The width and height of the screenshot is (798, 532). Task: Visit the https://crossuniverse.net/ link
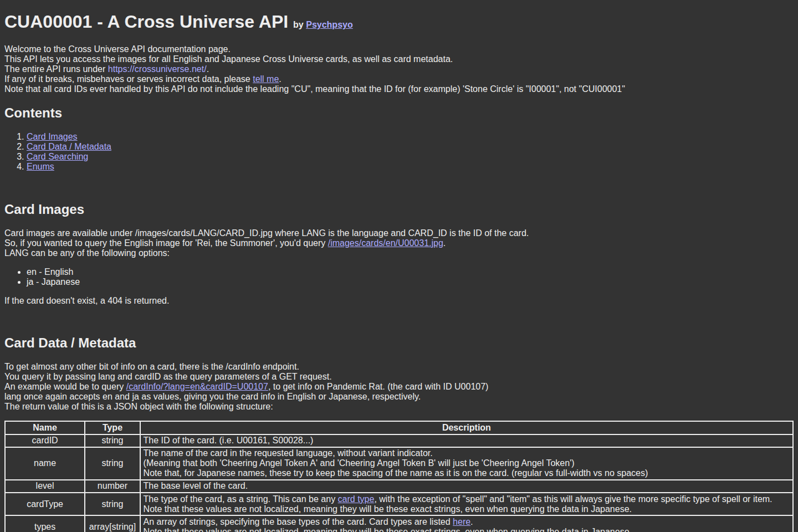(157, 69)
